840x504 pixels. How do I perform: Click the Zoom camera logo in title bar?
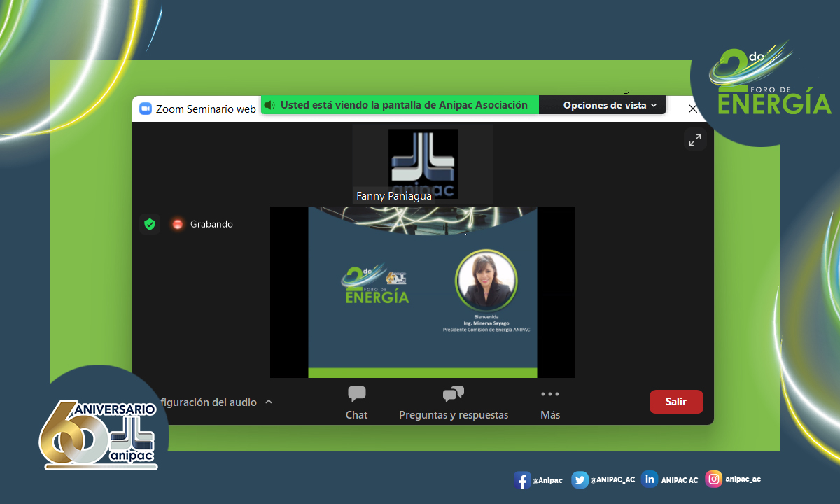tap(146, 109)
